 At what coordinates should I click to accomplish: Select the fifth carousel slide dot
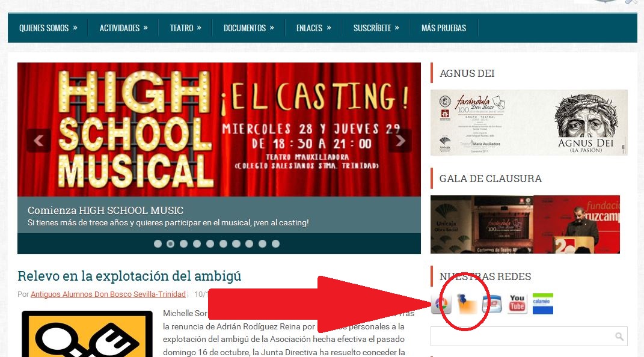pos(210,244)
